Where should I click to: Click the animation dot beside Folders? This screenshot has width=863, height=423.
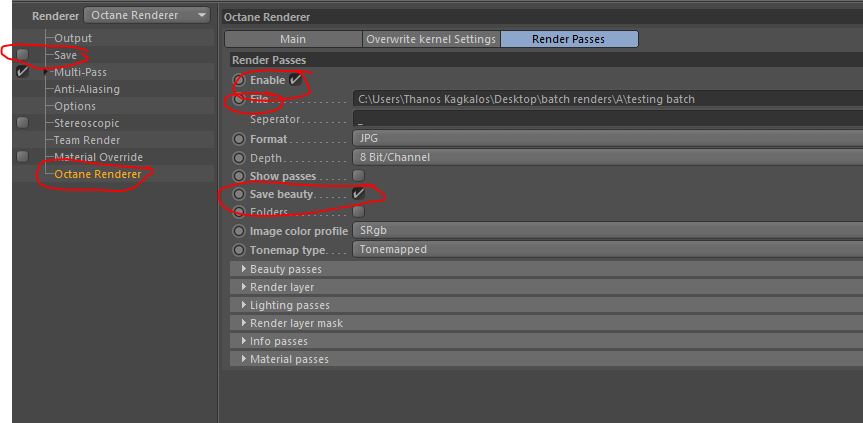point(239,212)
